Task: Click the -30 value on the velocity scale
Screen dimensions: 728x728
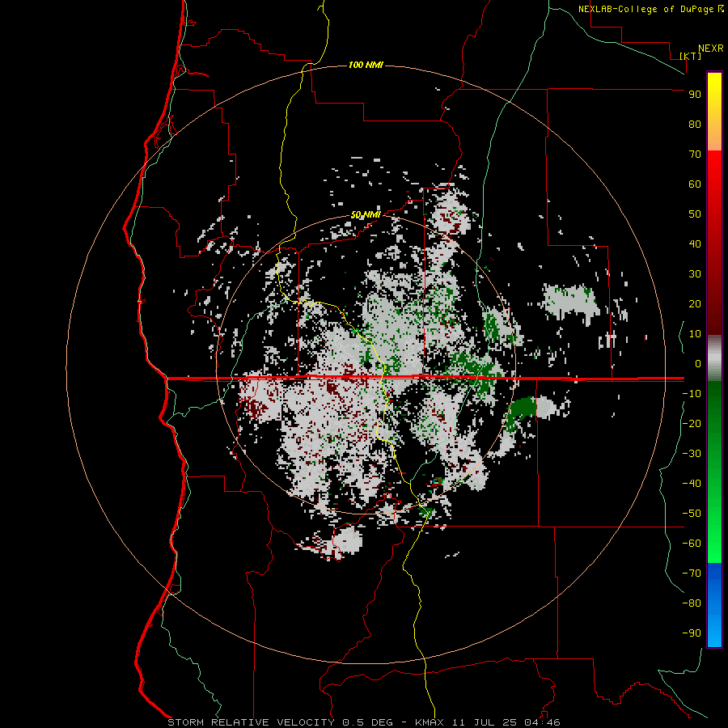Action: click(x=692, y=454)
